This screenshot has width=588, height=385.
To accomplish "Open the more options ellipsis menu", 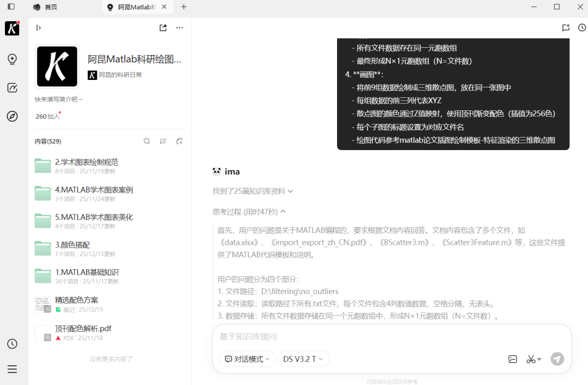I will tap(180, 28).
